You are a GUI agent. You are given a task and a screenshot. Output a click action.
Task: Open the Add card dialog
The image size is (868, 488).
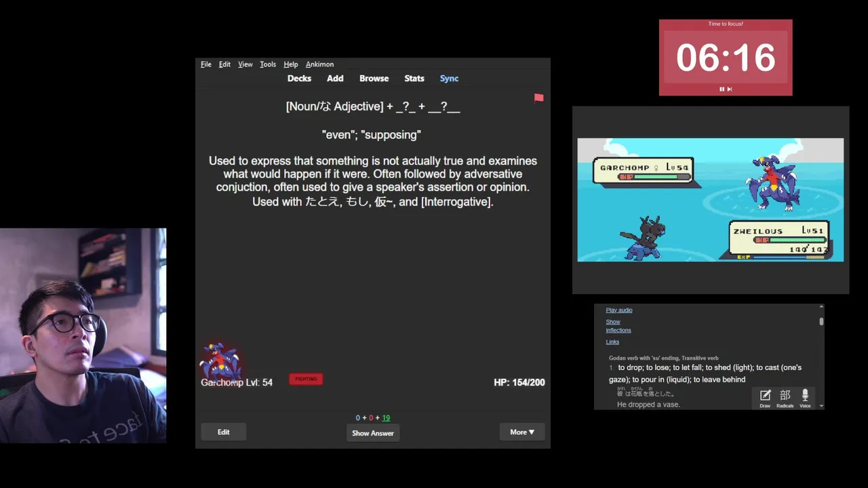(335, 79)
